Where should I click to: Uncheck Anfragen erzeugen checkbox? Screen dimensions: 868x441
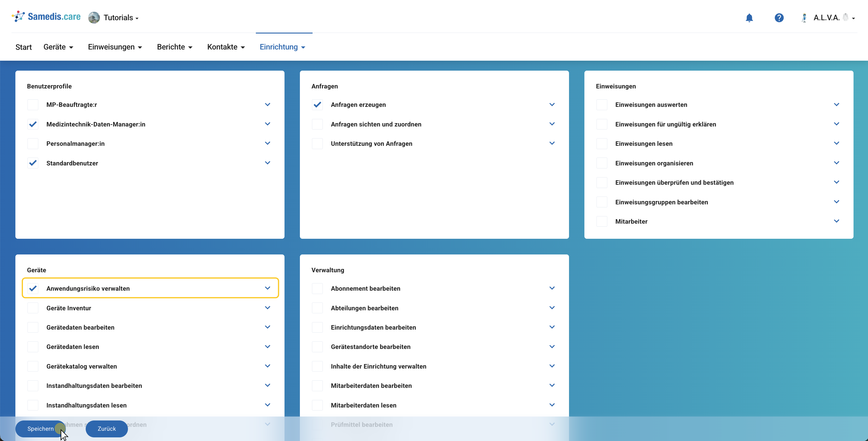[317, 104]
